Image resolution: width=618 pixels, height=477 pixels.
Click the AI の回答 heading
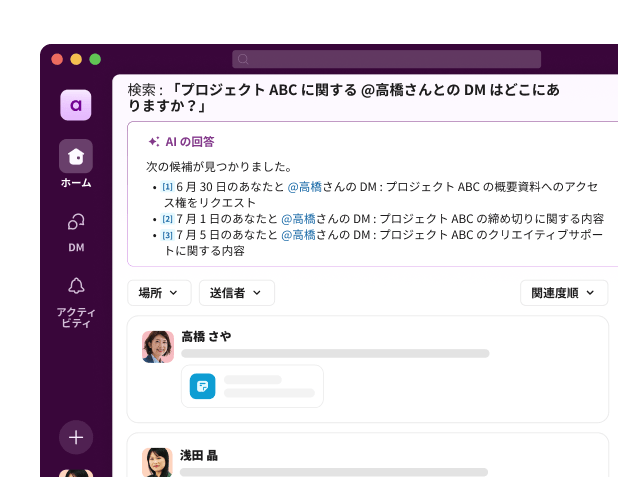click(190, 142)
